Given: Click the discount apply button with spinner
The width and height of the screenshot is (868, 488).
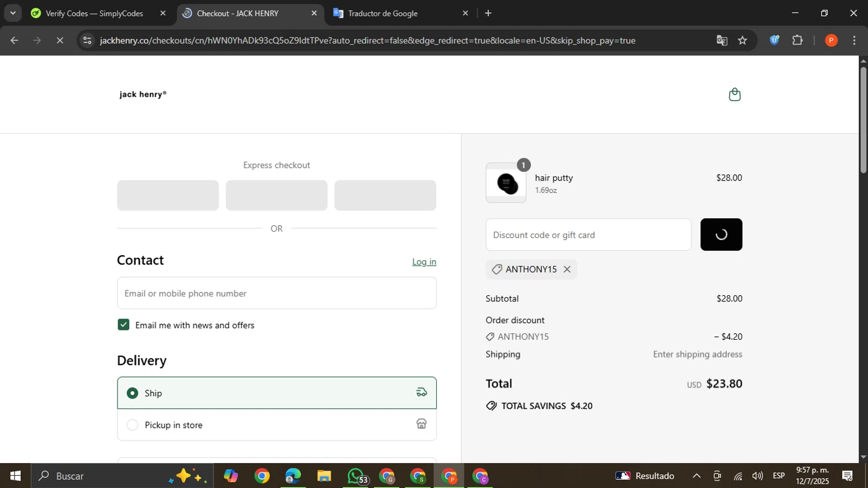Looking at the screenshot, I should coord(721,234).
